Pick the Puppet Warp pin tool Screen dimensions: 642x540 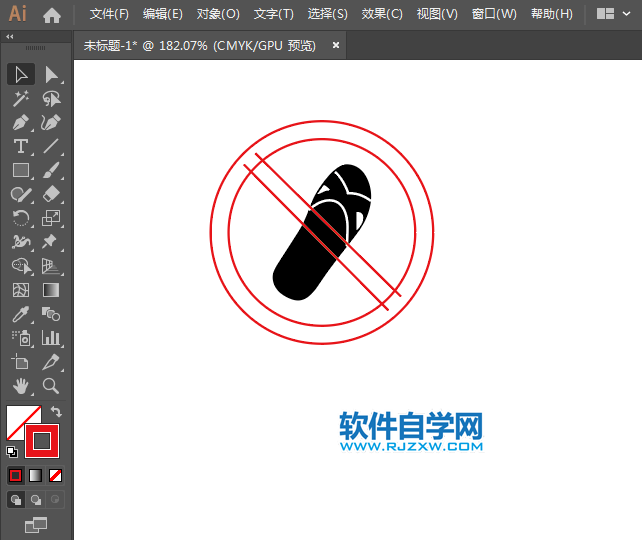pos(52,242)
